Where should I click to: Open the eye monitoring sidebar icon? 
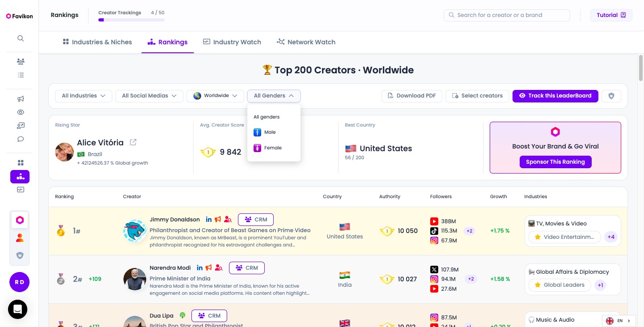(21, 112)
